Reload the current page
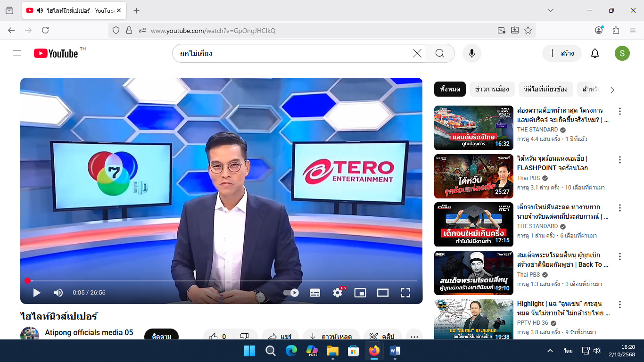 tap(45, 30)
